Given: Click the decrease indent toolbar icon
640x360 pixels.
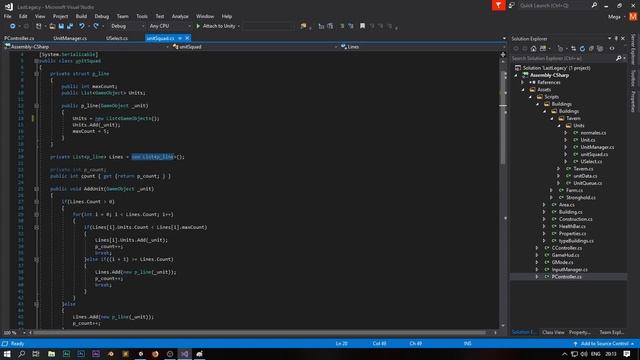Looking at the screenshot, I should 321,26.
